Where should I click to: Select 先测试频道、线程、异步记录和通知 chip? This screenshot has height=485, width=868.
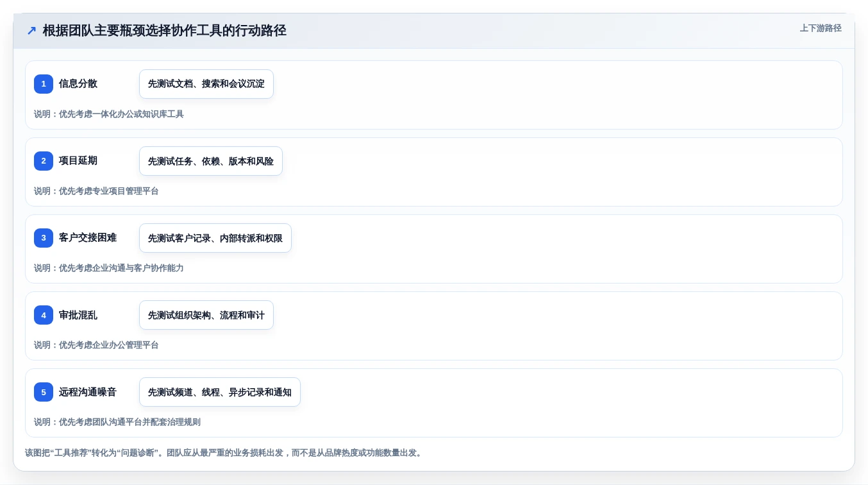(220, 392)
